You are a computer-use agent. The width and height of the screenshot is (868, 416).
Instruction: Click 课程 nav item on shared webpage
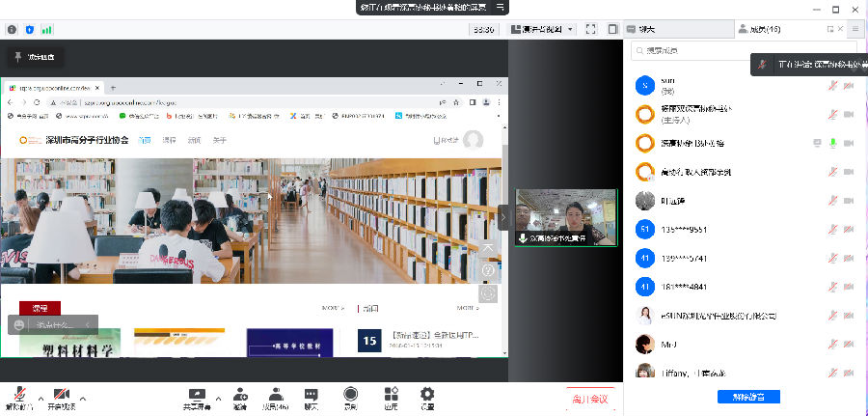[169, 140]
